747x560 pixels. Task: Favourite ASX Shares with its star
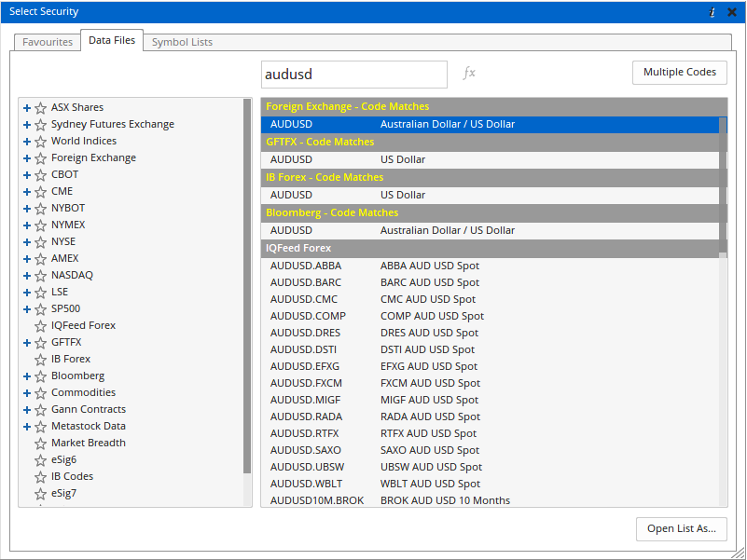point(40,108)
